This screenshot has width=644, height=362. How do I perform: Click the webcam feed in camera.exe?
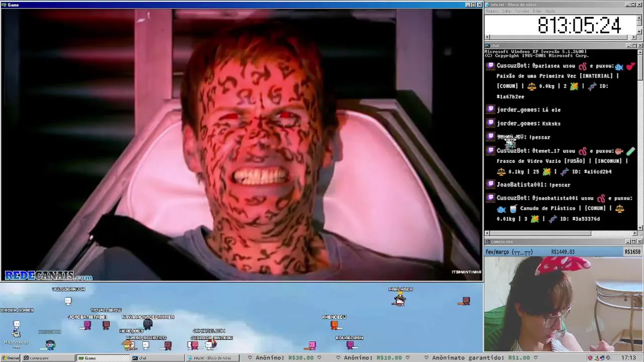coord(563,304)
